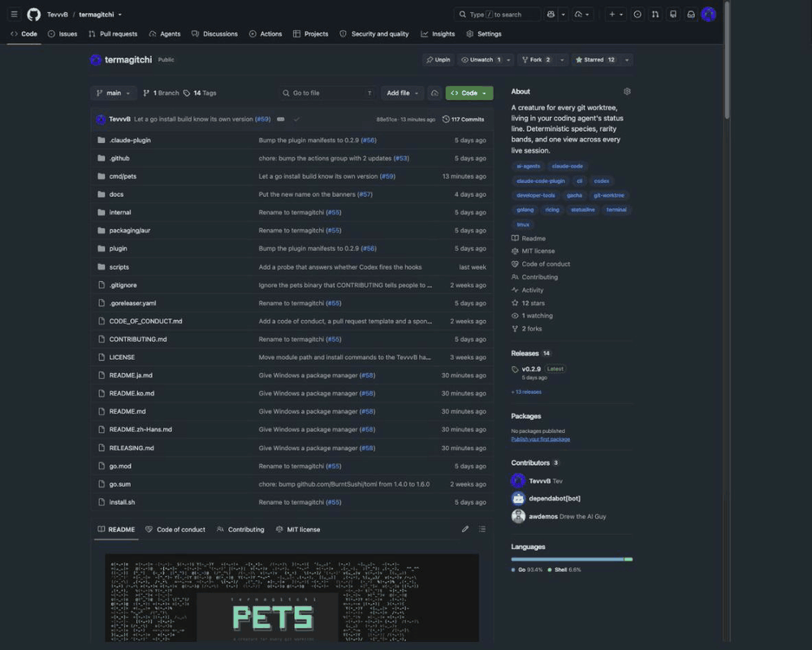Open the claude-code topic tag
This screenshot has width=812, height=650.
[567, 167]
